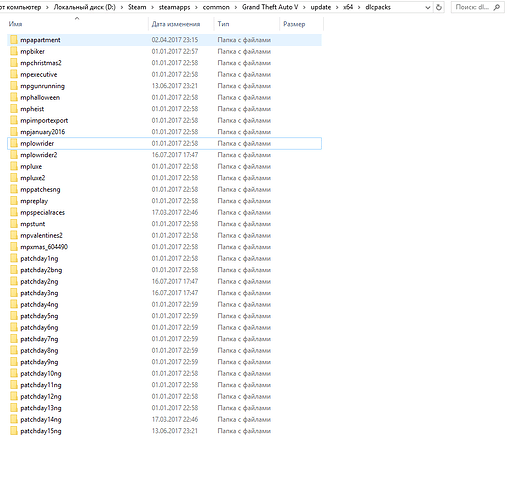This screenshot has height=500, width=509.
Task: Expand the chevron after x64 breadcrumb
Action: tap(359, 7)
